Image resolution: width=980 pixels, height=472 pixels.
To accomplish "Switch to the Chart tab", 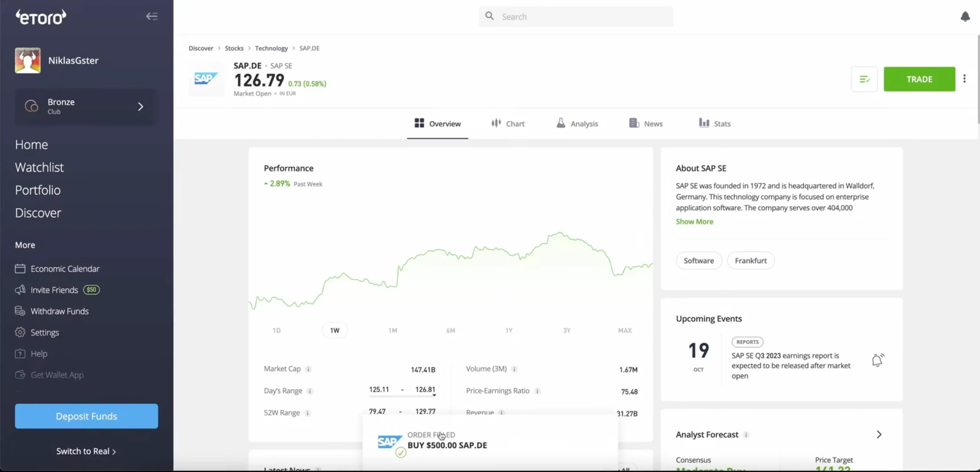I will [x=508, y=123].
